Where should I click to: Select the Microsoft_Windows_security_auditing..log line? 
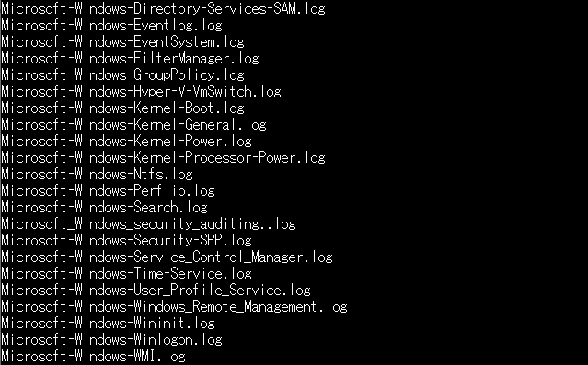[148, 223]
